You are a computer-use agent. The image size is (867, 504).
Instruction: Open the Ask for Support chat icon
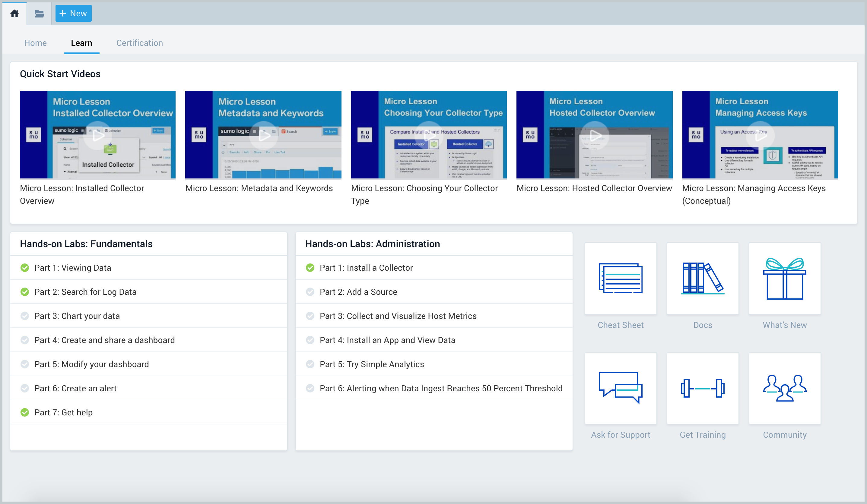(620, 388)
